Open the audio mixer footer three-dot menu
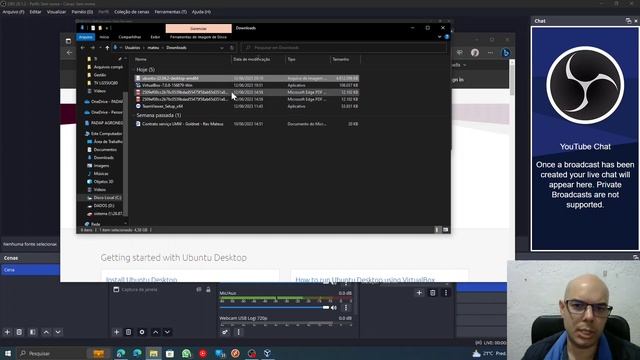 [239, 332]
